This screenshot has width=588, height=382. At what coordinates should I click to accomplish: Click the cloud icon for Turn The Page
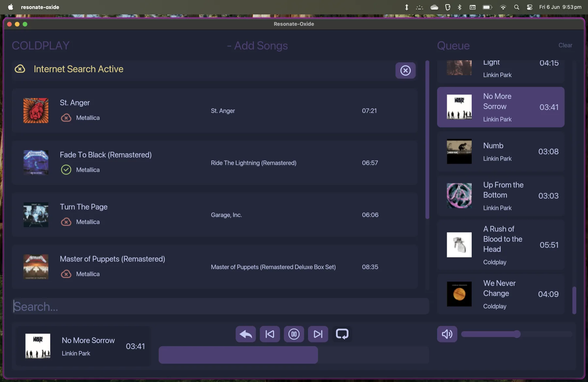[x=66, y=222]
